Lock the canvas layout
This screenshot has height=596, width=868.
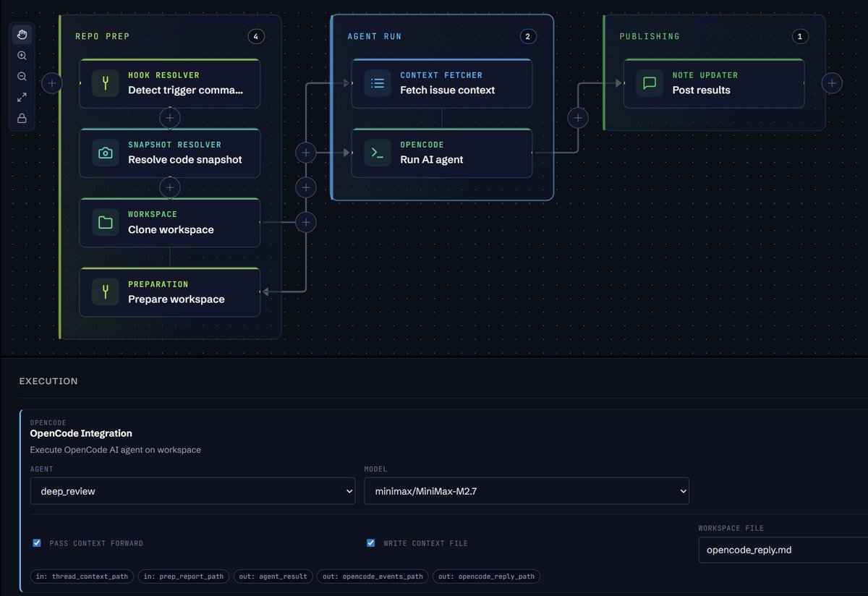[22, 119]
